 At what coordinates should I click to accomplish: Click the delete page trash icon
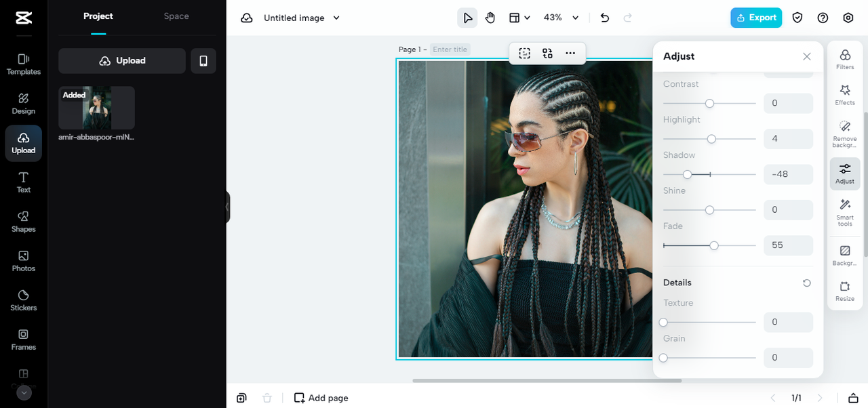pyautogui.click(x=267, y=398)
